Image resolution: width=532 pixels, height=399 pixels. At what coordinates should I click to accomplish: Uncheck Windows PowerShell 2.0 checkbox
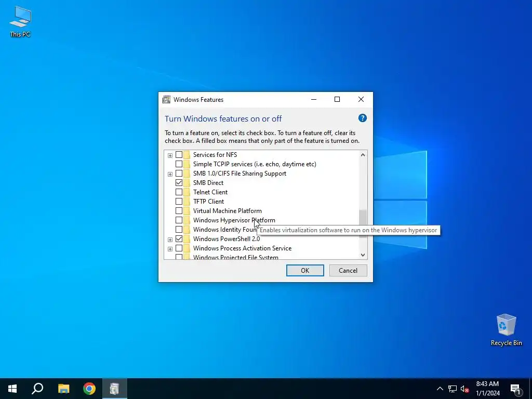(x=179, y=239)
